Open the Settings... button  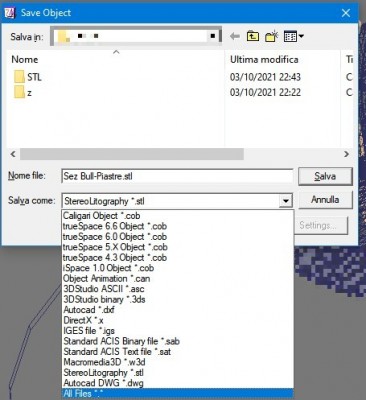(x=321, y=225)
